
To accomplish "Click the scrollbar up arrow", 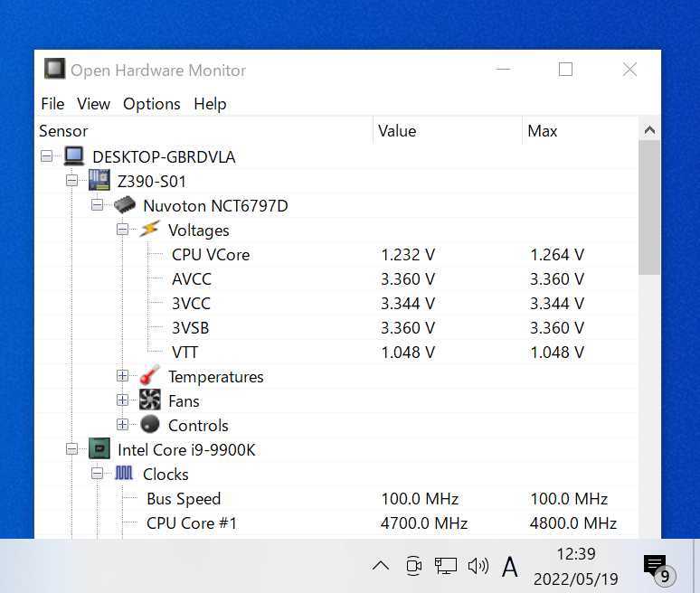I will click(x=649, y=130).
